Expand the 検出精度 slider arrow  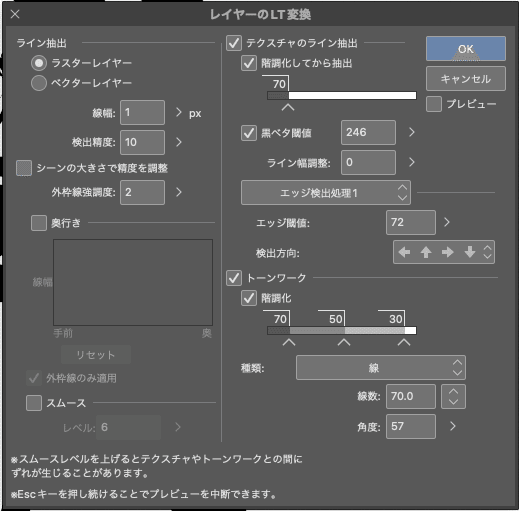pyautogui.click(x=179, y=142)
